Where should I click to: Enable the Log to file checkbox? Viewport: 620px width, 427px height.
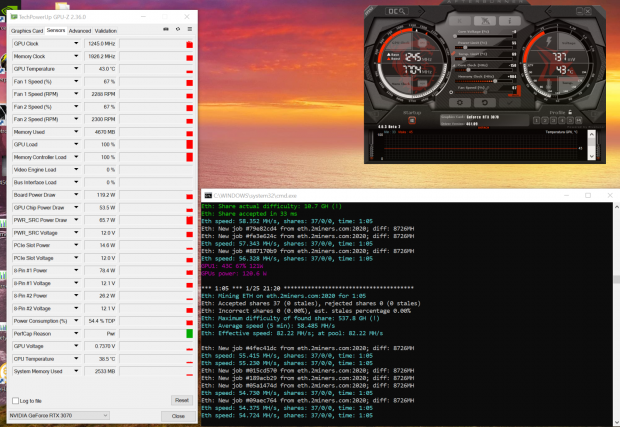coord(15,400)
